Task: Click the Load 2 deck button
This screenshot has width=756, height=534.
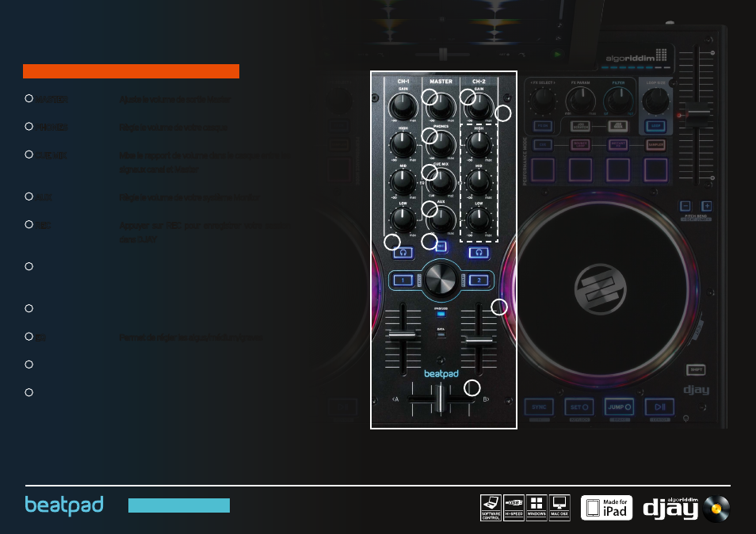Action: [x=479, y=280]
